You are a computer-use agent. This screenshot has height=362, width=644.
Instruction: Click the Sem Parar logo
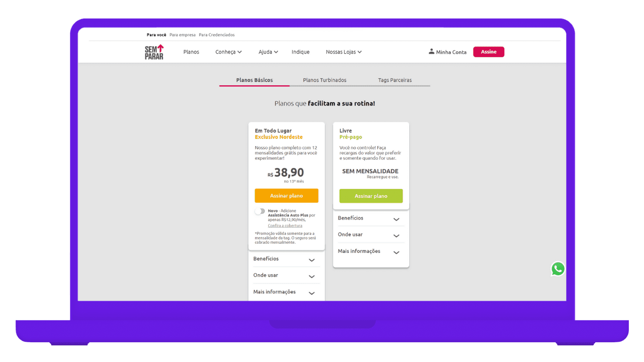(154, 52)
